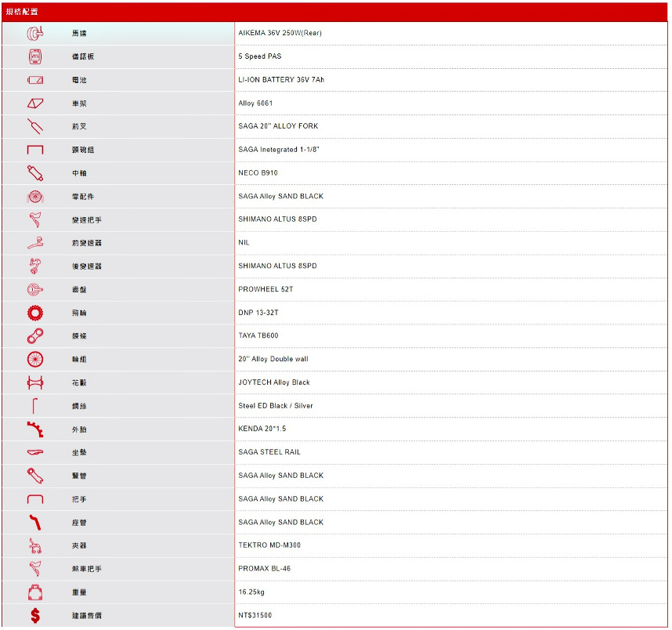Select 'Steel ED Black / Silver' text
The width and height of the screenshot is (672, 630).
pos(276,406)
